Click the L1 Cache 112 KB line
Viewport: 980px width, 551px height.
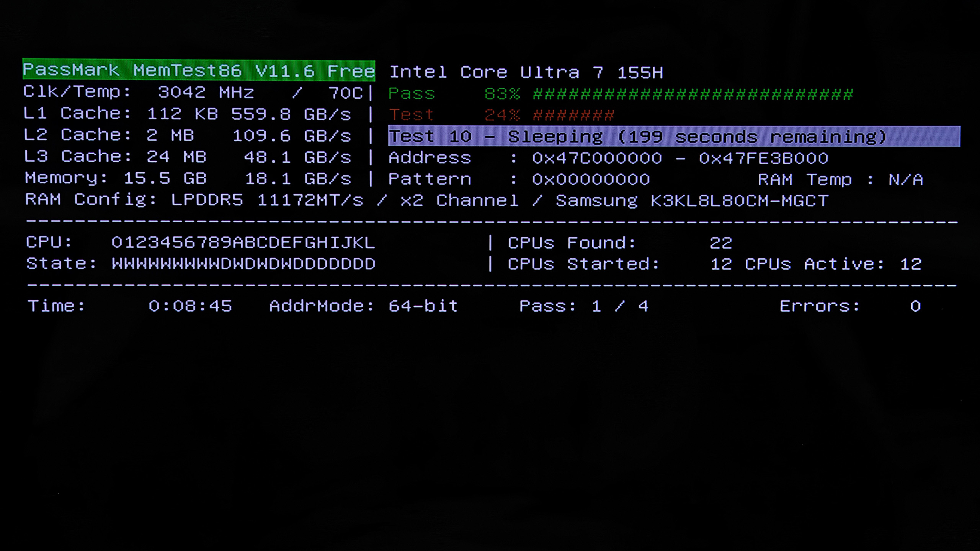pos(187,114)
